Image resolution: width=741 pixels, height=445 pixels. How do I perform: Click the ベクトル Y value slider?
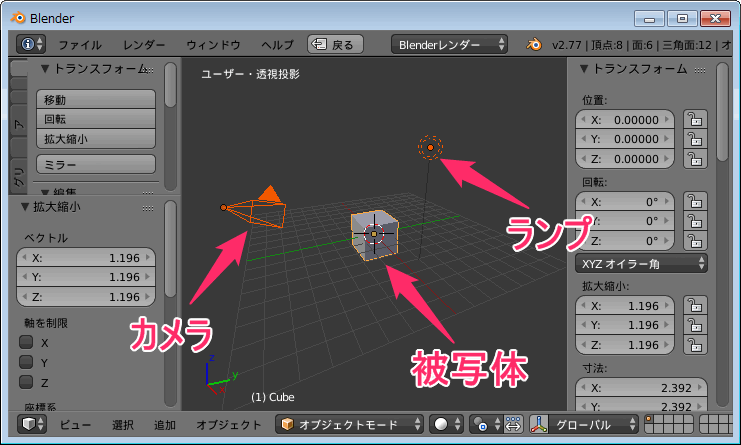pyautogui.click(x=86, y=277)
